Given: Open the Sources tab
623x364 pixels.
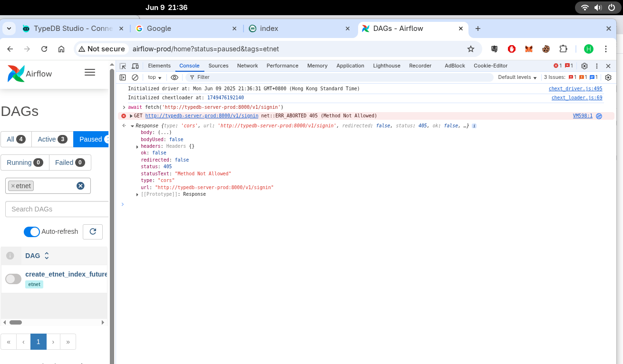Looking at the screenshot, I should [218, 66].
